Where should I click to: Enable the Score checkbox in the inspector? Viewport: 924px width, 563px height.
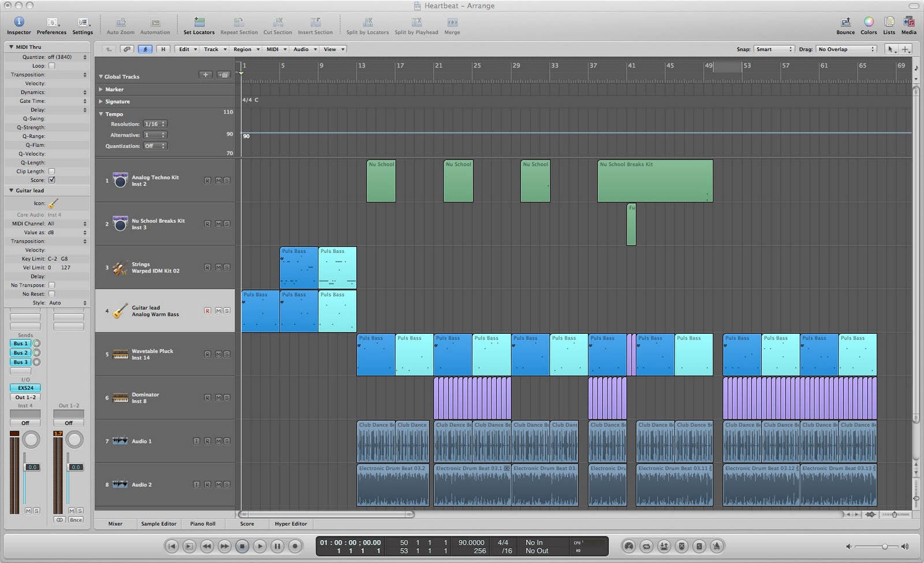[51, 180]
